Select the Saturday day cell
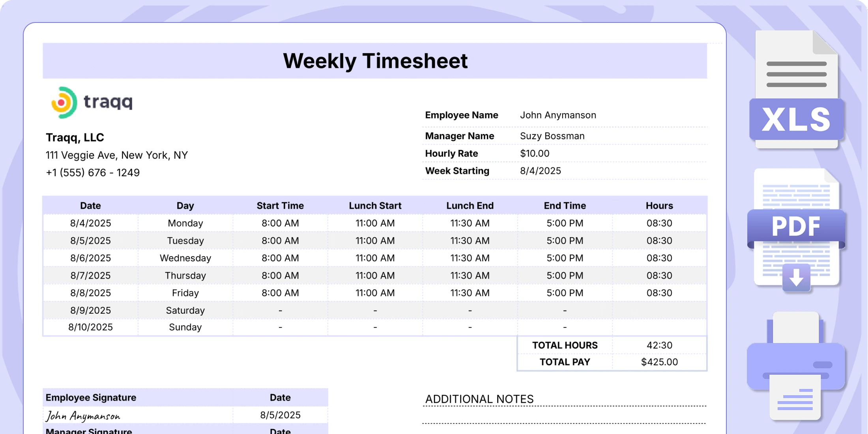The width and height of the screenshot is (868, 434). [185, 310]
